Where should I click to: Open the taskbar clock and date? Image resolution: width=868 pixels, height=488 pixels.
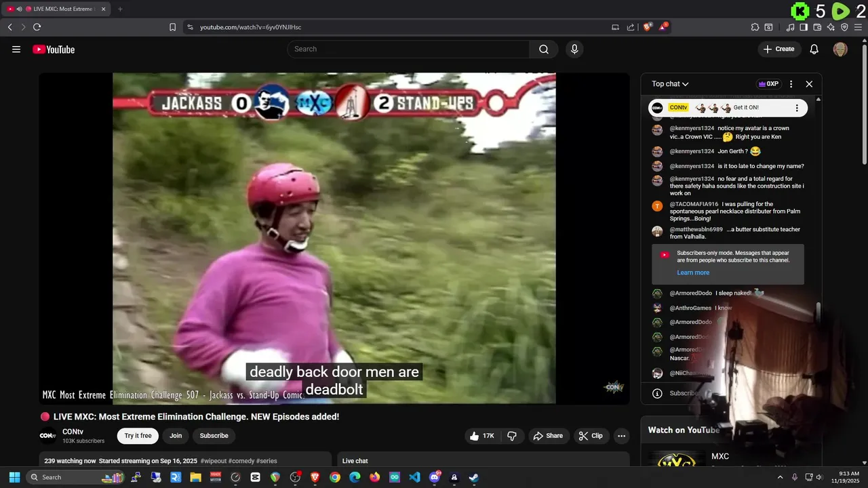point(848,477)
